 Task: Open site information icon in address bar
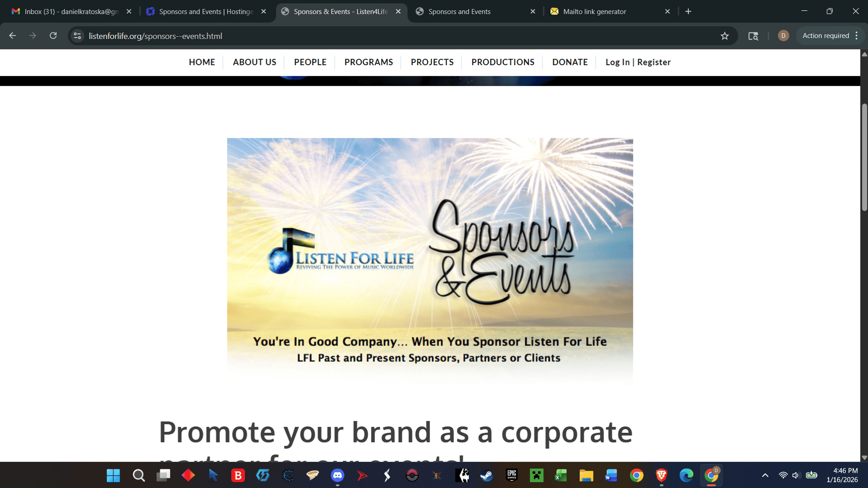click(77, 36)
